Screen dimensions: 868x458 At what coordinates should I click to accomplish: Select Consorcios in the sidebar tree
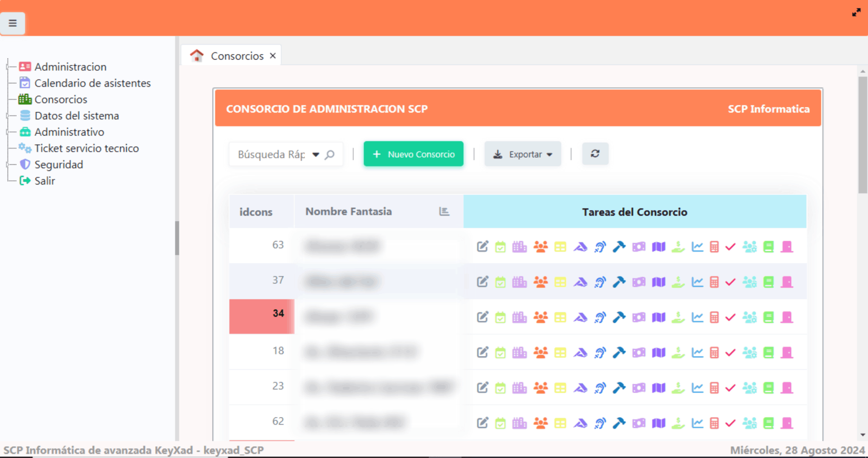pos(61,99)
